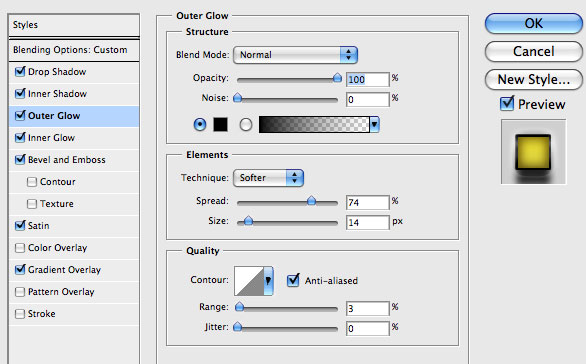Viewport: 586px width, 364px height.
Task: Toggle the Anti-aliased checkbox
Action: click(x=293, y=280)
